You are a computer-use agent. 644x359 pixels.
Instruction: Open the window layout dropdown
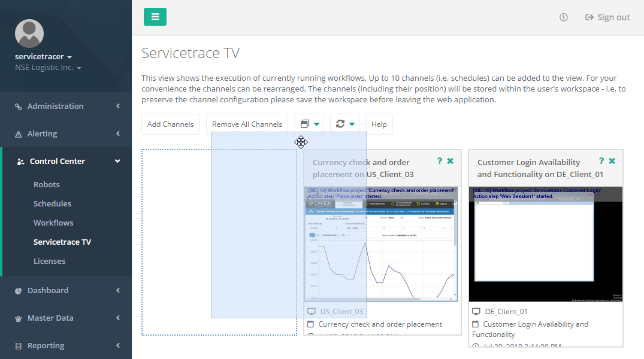pyautogui.click(x=309, y=124)
